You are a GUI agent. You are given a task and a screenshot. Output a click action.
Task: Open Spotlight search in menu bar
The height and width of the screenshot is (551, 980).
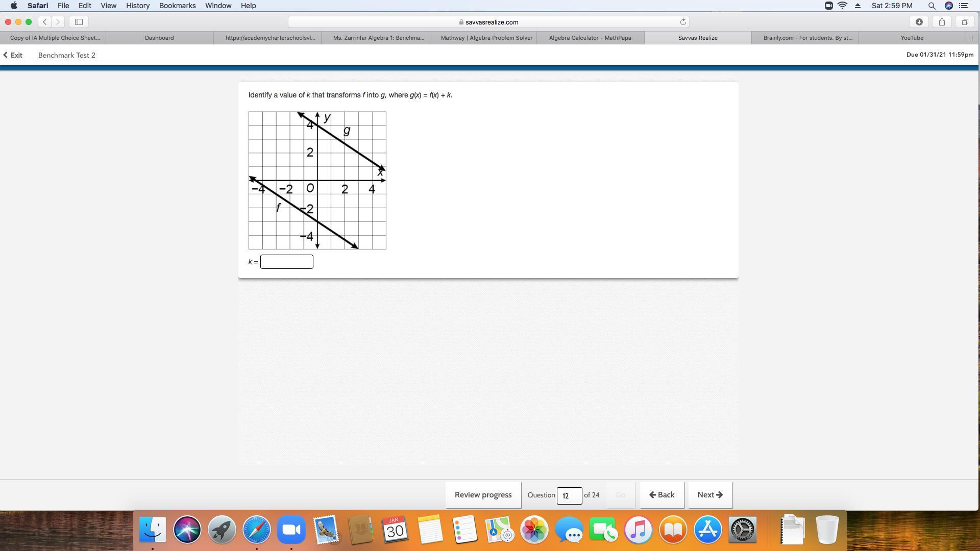[932, 6]
